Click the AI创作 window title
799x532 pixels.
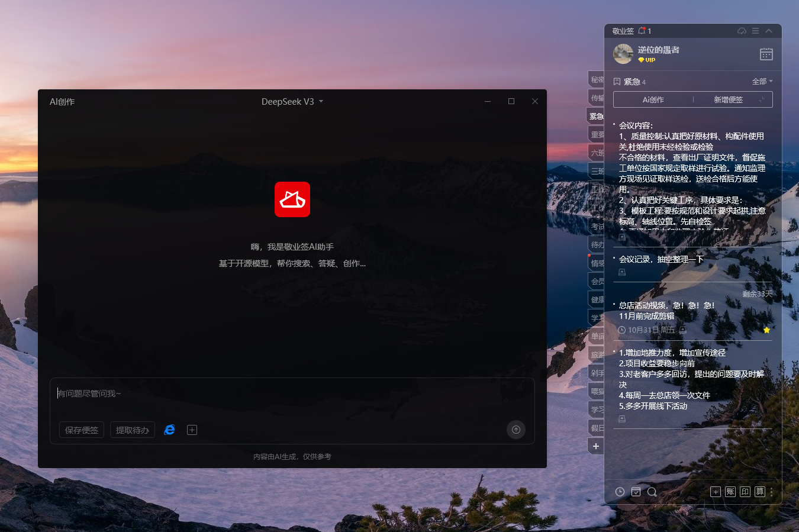coord(62,102)
